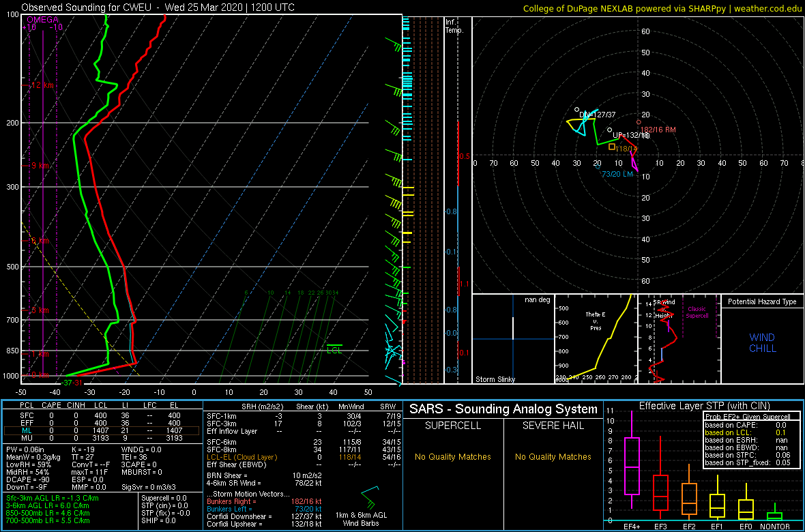Viewport: 805px width, 532px height.
Task: Select the green 'LCL' marker on the Skew-T
Action: pos(334,350)
